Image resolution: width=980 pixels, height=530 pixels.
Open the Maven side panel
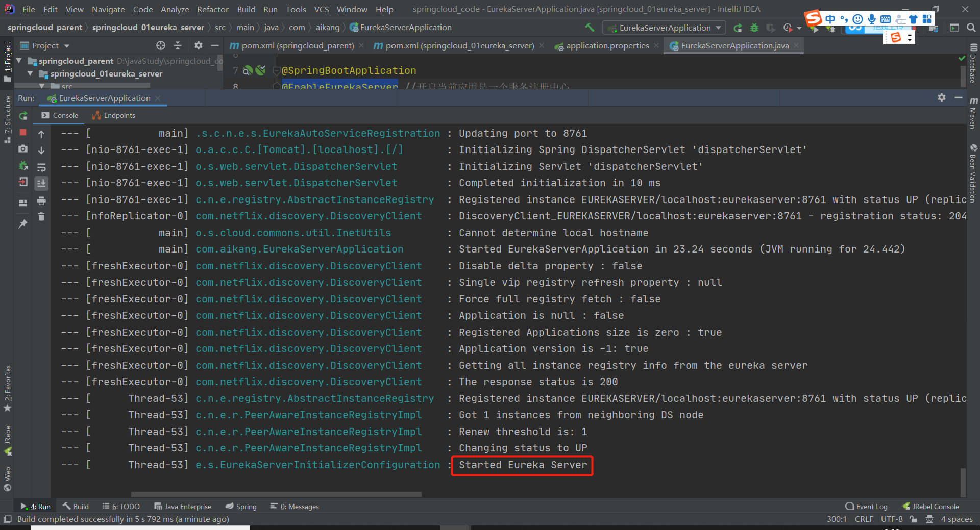click(x=973, y=113)
